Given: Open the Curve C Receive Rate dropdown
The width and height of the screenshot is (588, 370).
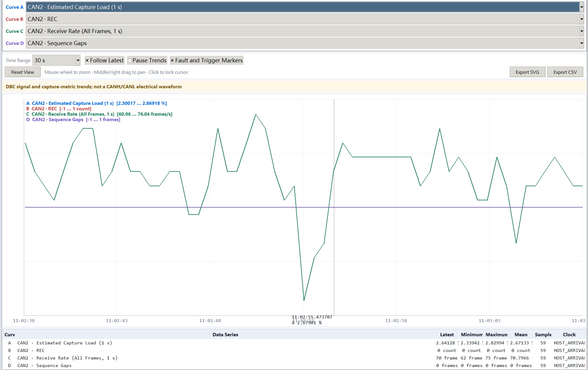Looking at the screenshot, I should coord(305,31).
